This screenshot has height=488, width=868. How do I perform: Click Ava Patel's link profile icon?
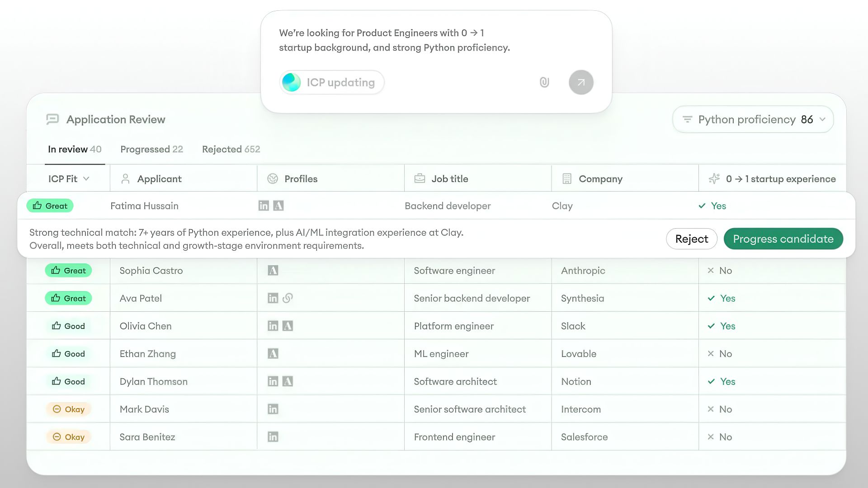pos(288,298)
